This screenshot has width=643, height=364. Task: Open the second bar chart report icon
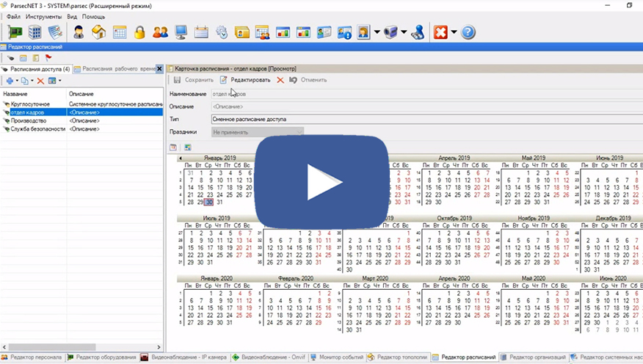(x=303, y=32)
